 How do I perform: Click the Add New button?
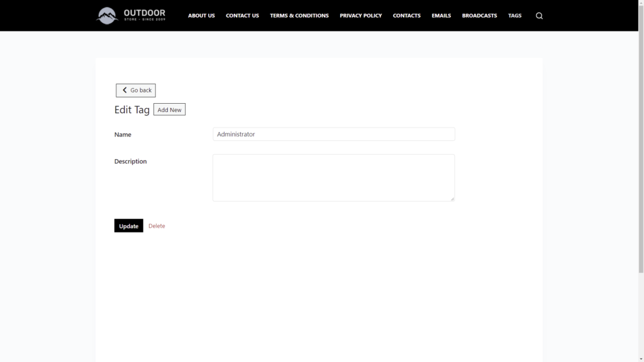click(x=169, y=109)
